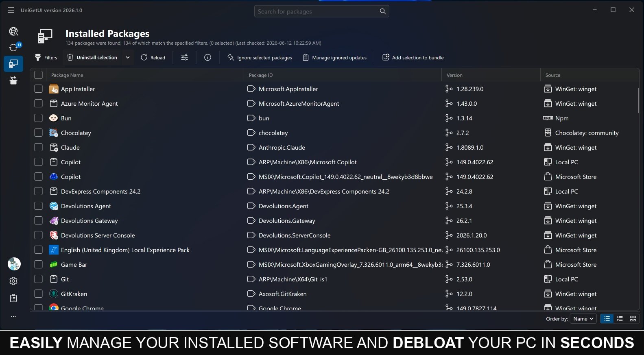
Task: Switch to detailed list view layout
Action: [x=620, y=319]
